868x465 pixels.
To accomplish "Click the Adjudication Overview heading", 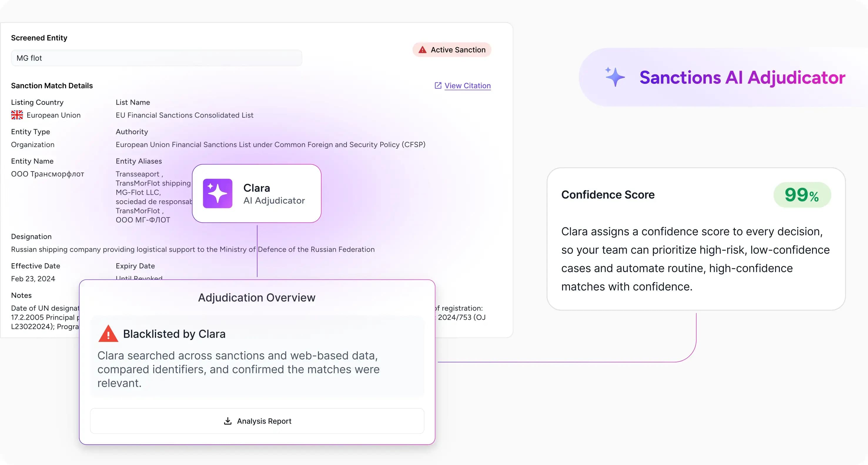I will pyautogui.click(x=256, y=297).
